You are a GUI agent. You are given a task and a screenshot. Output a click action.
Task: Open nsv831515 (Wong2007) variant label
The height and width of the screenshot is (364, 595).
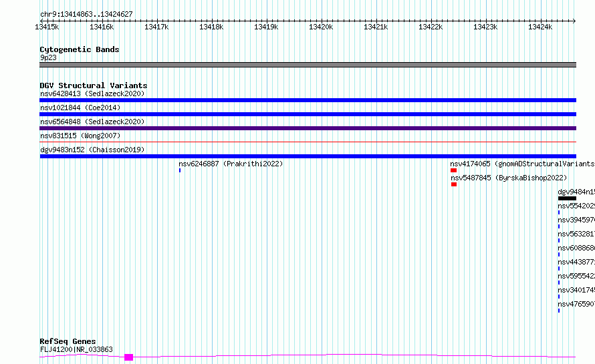coord(80,136)
